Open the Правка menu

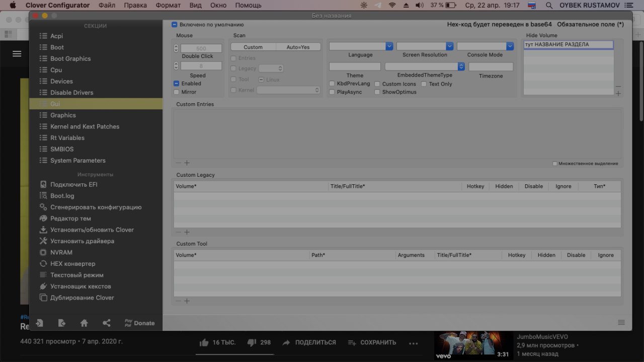click(135, 6)
